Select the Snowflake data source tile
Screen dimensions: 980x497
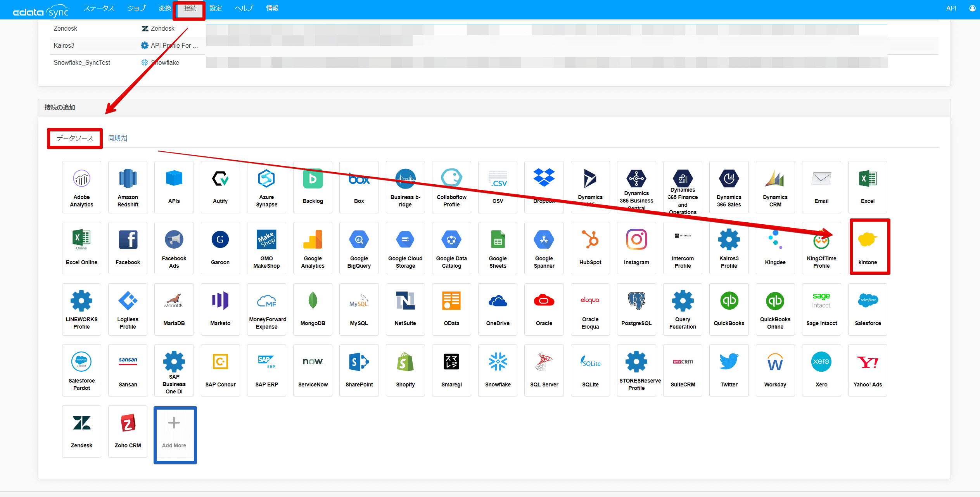click(498, 370)
